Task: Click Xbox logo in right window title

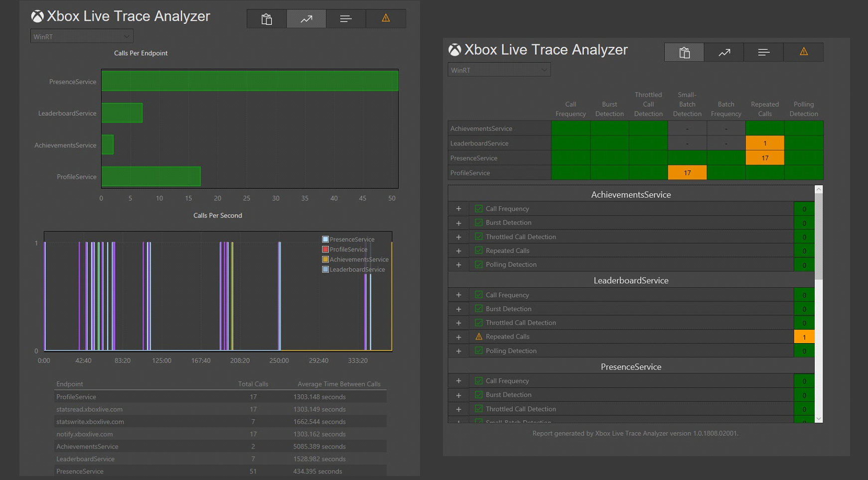Action: [x=454, y=50]
